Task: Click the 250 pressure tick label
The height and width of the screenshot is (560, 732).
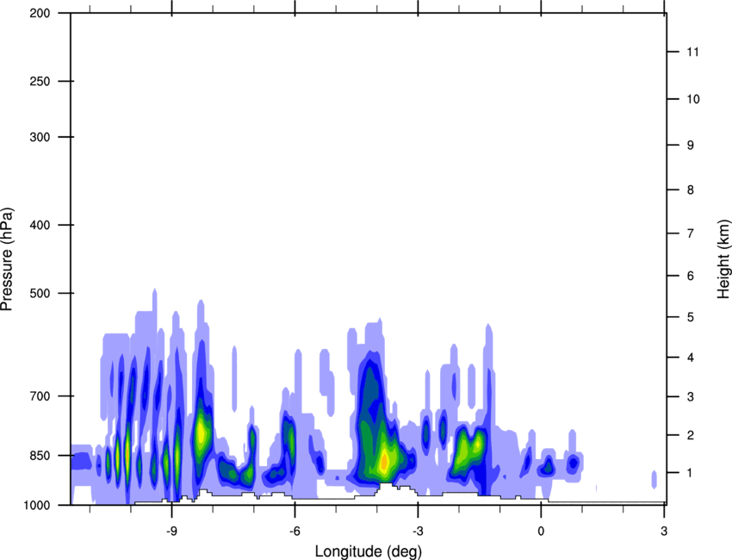Action: pyautogui.click(x=40, y=81)
